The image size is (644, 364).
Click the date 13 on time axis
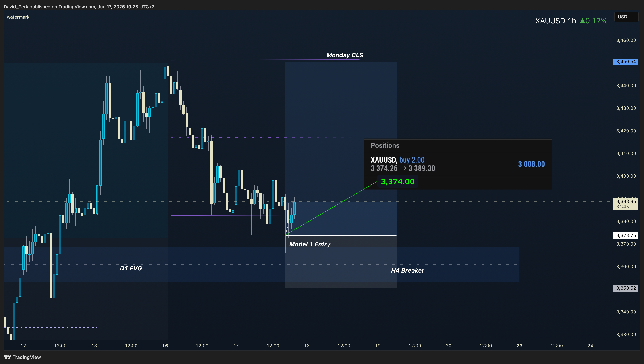(94, 346)
